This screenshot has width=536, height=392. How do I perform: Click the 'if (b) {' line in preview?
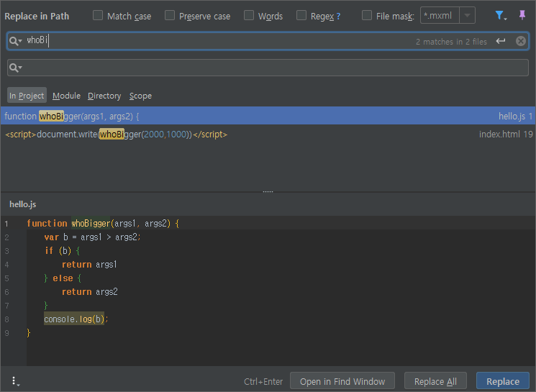[x=62, y=250]
